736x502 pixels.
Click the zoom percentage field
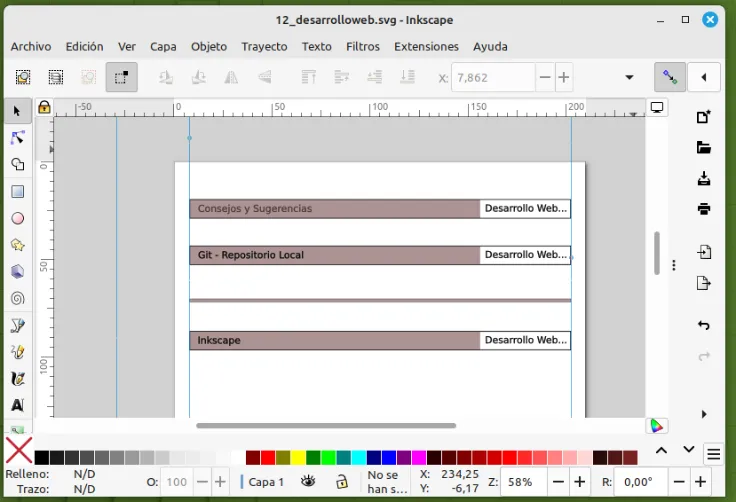[523, 482]
